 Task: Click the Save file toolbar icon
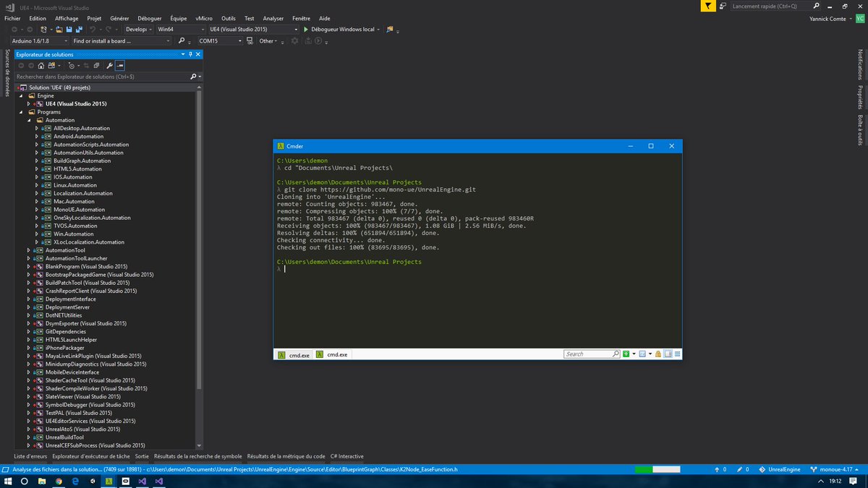69,29
